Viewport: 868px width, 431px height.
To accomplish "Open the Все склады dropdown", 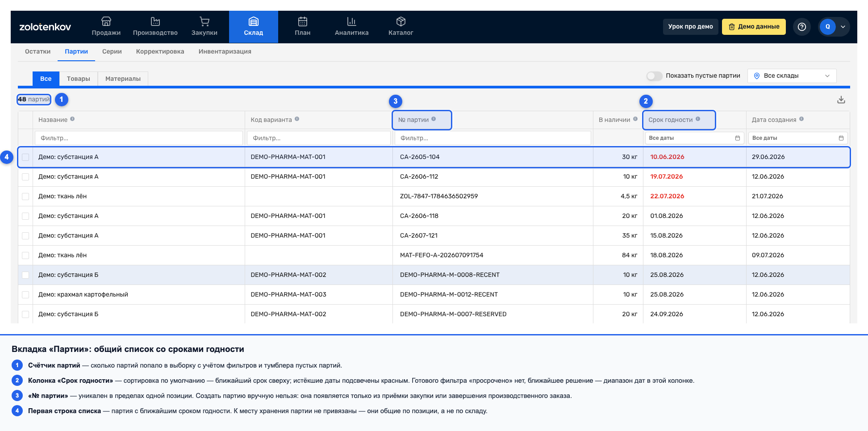I will 792,76.
